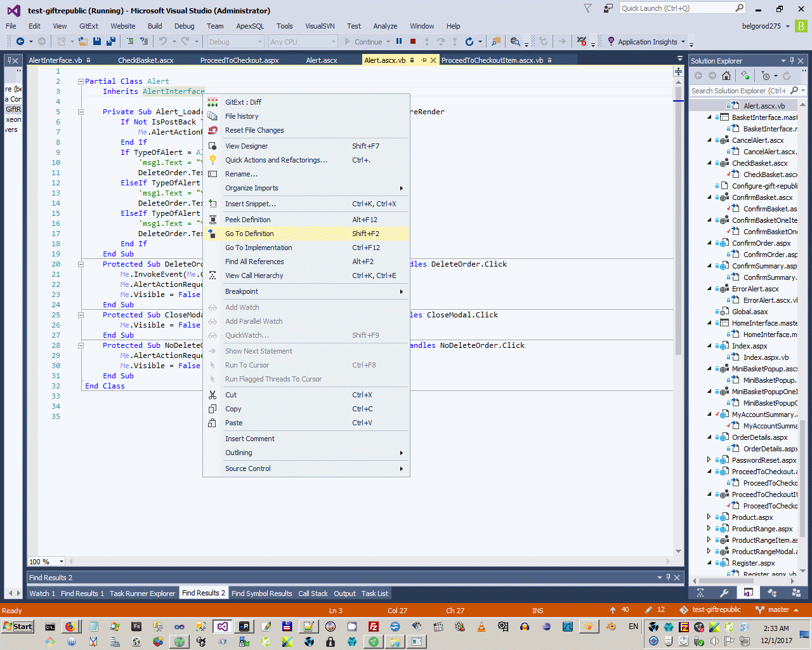The height and width of the screenshot is (650, 812).
Task: Click the Save file icon in toolbar
Action: tap(97, 41)
